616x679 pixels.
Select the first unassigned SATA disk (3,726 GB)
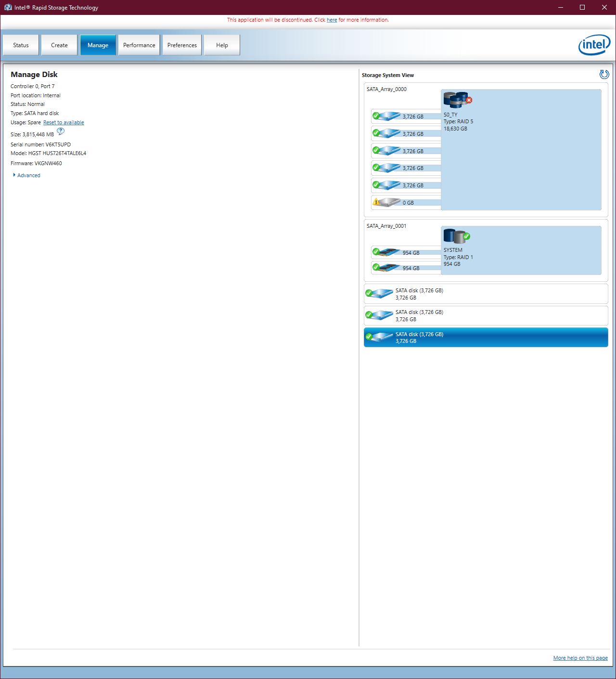pyautogui.click(x=486, y=294)
